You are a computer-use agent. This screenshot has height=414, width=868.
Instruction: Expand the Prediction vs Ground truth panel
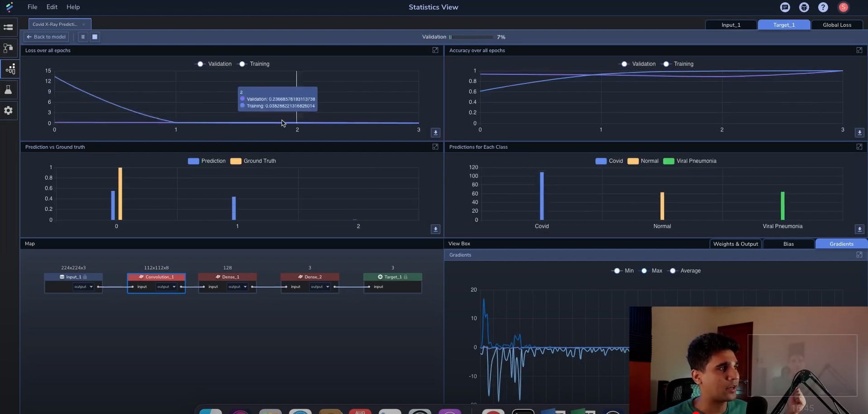coord(435,147)
